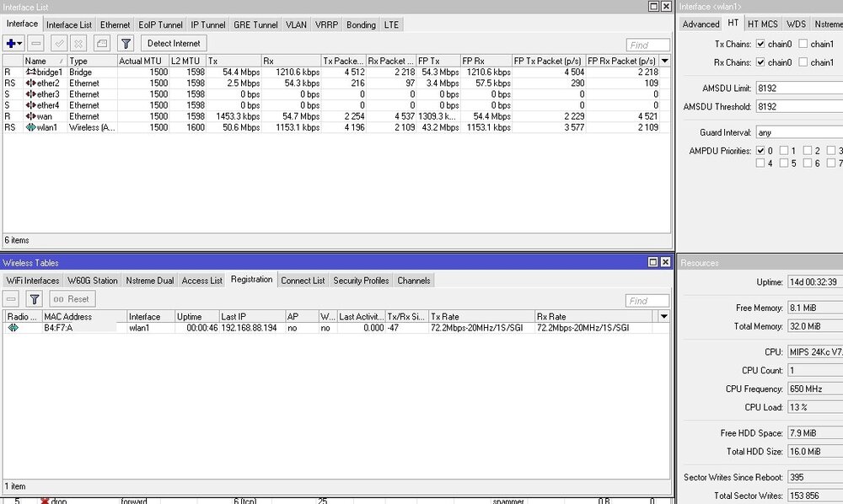The image size is (843, 504).
Task: Open the Filter funnel in Interface List
Action: [x=126, y=43]
